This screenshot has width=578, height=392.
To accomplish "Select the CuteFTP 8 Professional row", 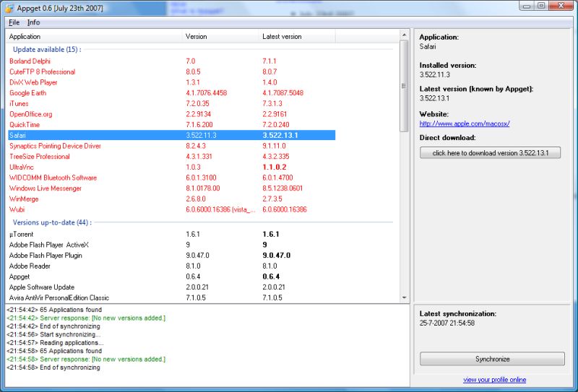I will (172, 72).
